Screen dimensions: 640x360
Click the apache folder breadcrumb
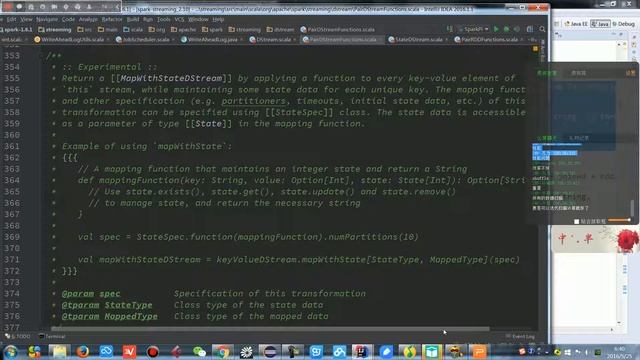184,29
